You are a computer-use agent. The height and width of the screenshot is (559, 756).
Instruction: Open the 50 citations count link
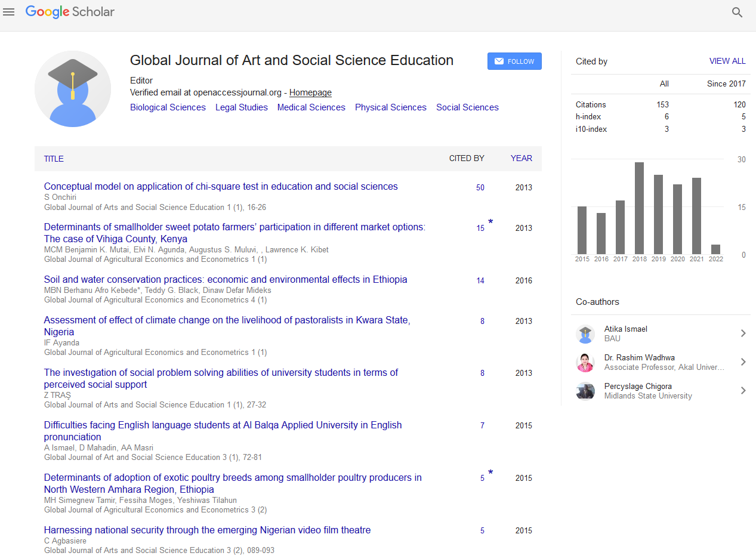480,187
